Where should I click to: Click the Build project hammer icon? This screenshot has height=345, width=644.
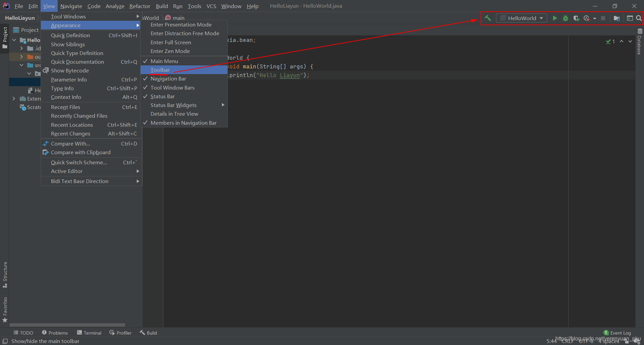tap(488, 18)
